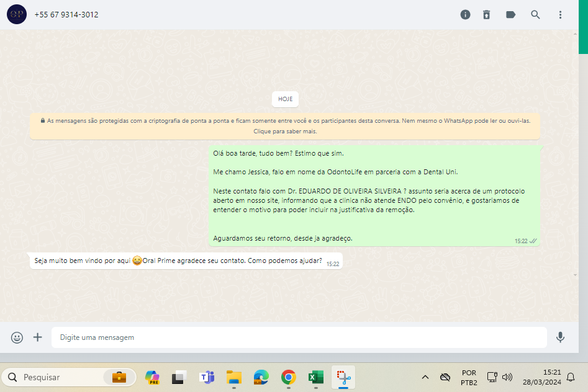Click the double check marks on sent message
This screenshot has width=588, height=392.
click(x=533, y=241)
